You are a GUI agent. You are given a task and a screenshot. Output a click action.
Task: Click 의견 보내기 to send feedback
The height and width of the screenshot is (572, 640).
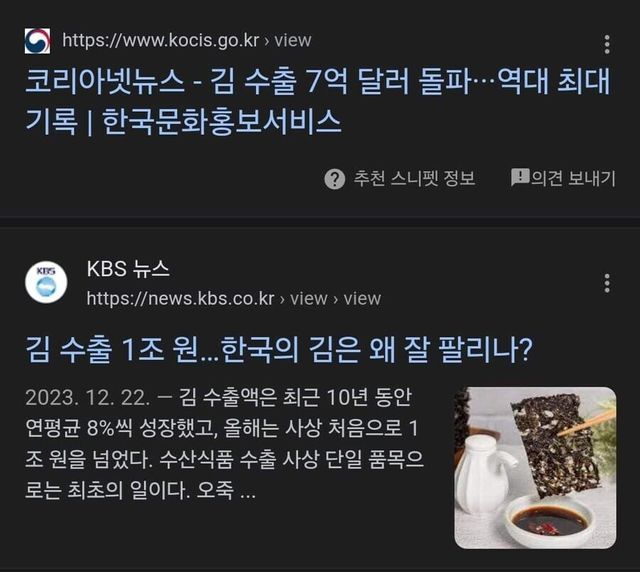coord(573,178)
